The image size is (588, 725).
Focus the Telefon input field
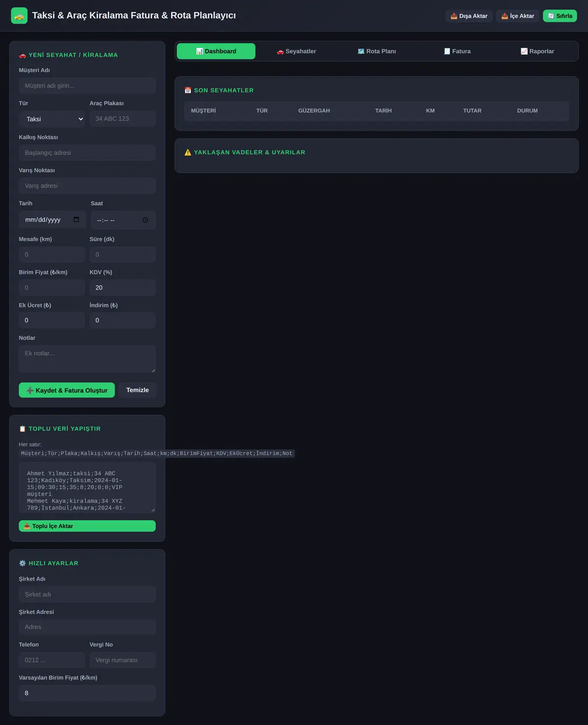[52, 660]
